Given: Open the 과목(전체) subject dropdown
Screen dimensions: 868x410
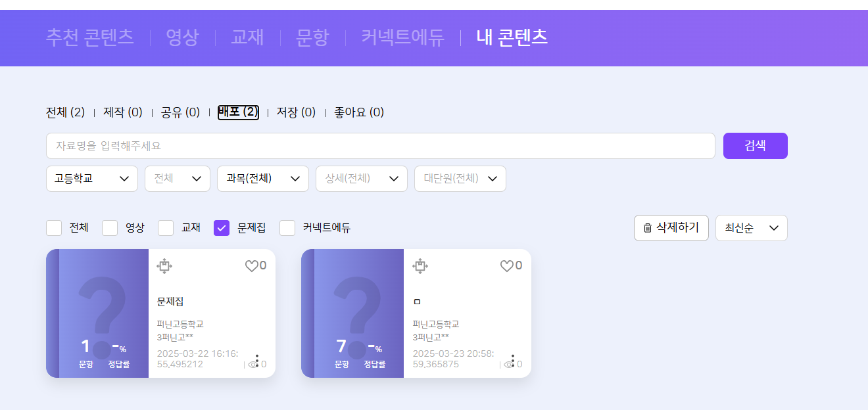Looking at the screenshot, I should point(263,179).
